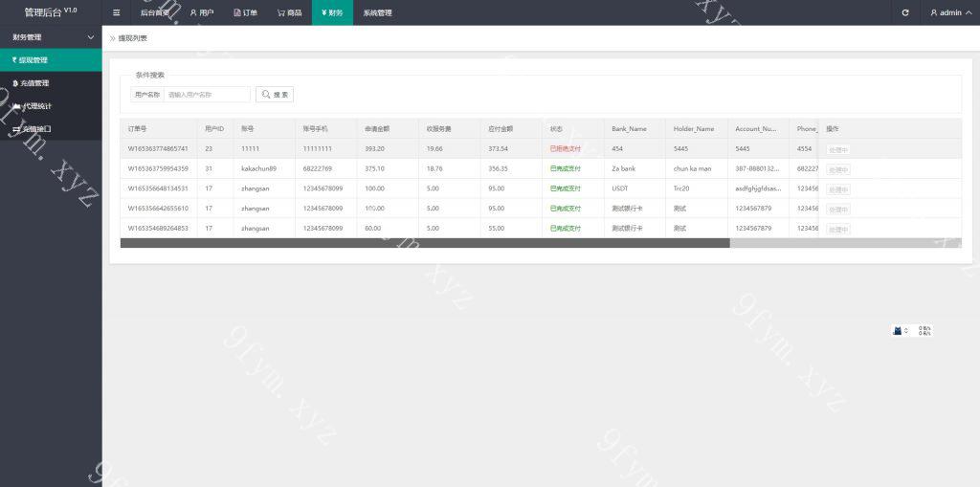Click order number W165363774865741
Image resolution: width=980 pixels, height=487 pixels.
coord(158,149)
